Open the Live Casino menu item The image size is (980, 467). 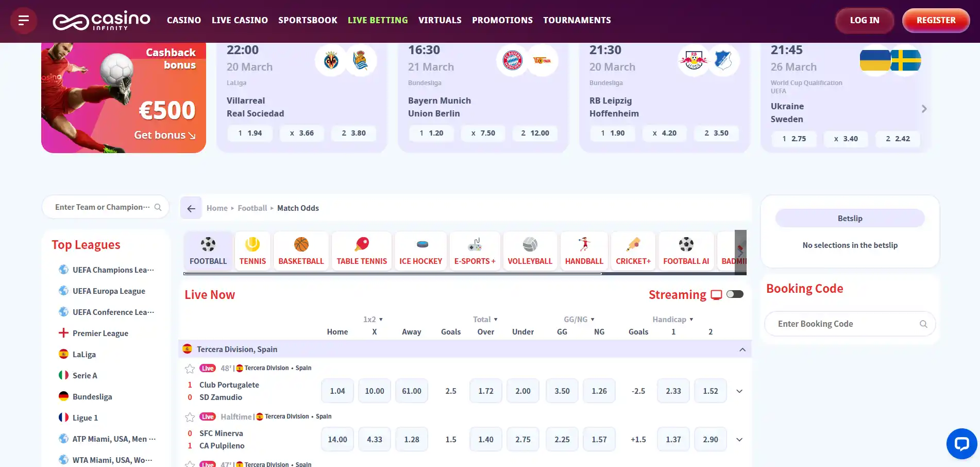point(240,20)
